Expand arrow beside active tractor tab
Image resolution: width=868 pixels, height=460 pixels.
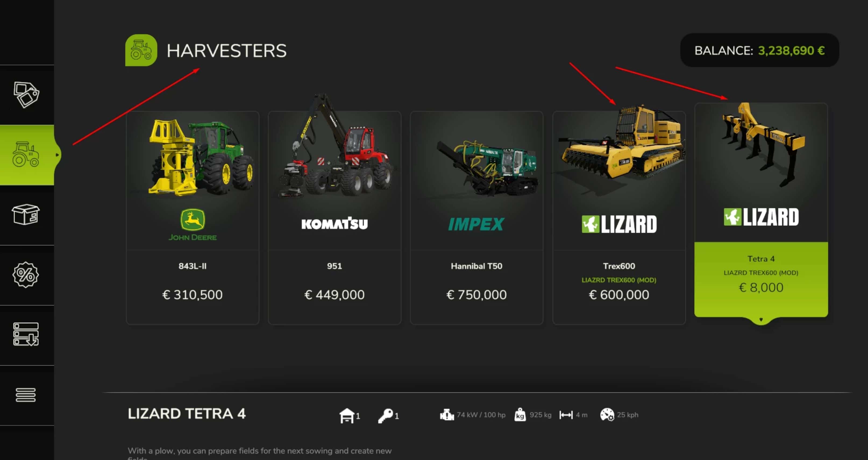57,155
